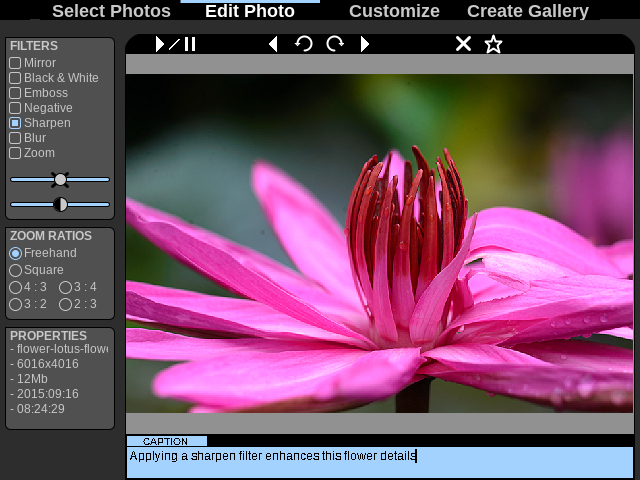Go to the next photo arrow

click(x=365, y=44)
